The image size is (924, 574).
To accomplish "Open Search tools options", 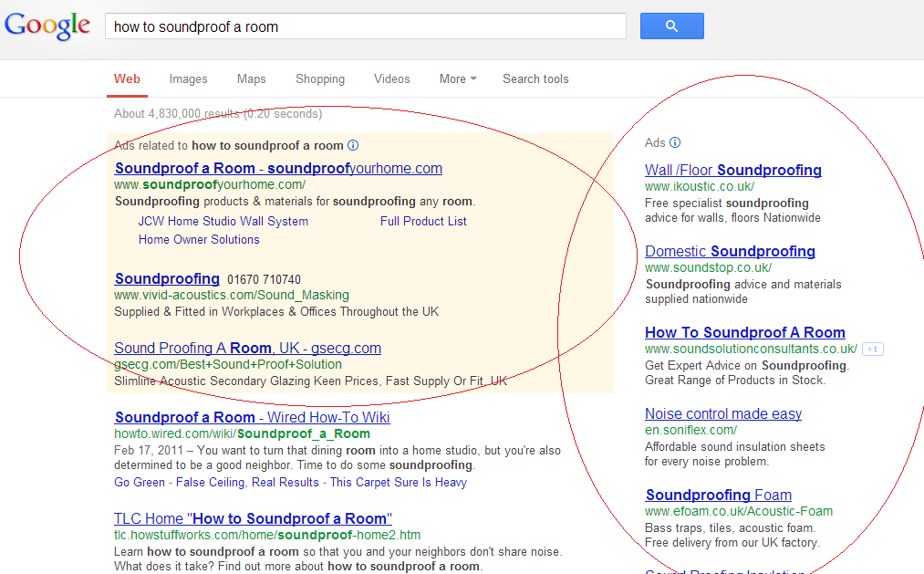I will tap(535, 79).
